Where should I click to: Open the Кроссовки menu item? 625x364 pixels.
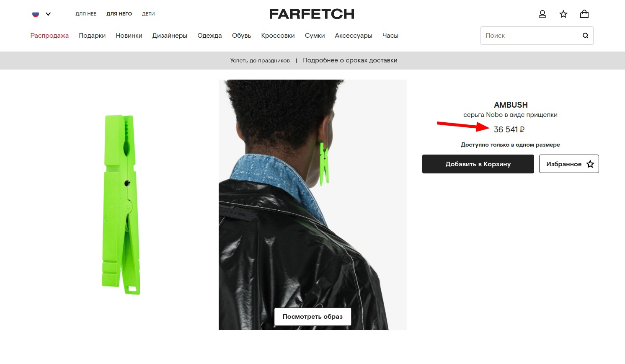point(278,36)
